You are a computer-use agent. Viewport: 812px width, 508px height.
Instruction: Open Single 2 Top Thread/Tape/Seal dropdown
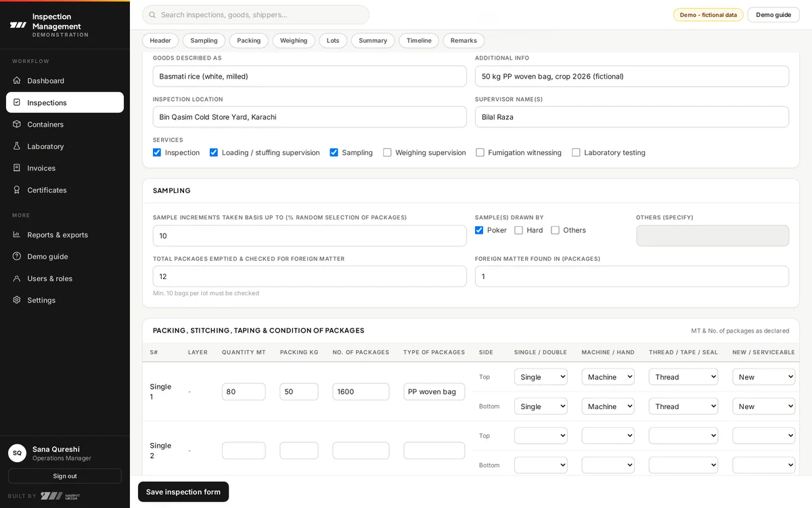pyautogui.click(x=683, y=436)
